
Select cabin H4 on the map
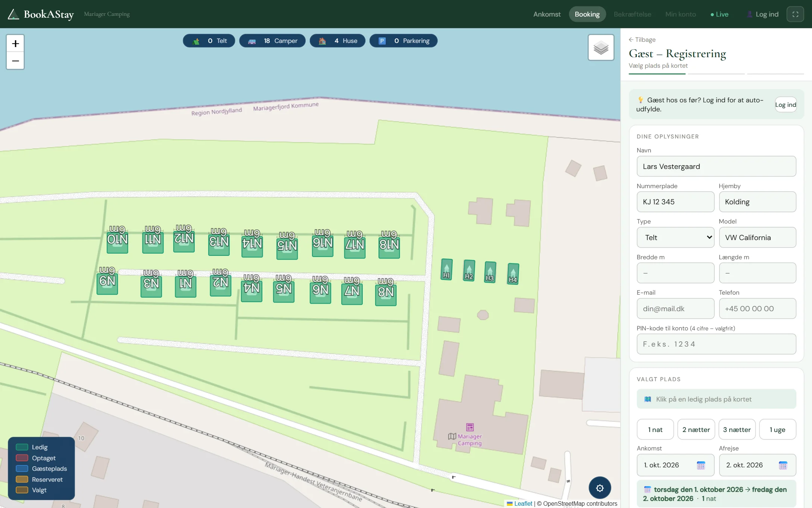pyautogui.click(x=513, y=274)
